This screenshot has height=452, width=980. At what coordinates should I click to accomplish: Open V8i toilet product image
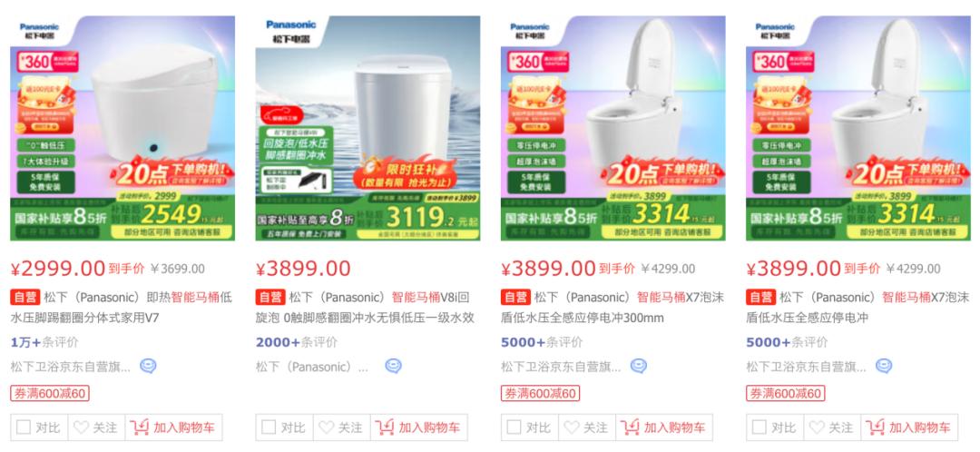pyautogui.click(x=367, y=128)
